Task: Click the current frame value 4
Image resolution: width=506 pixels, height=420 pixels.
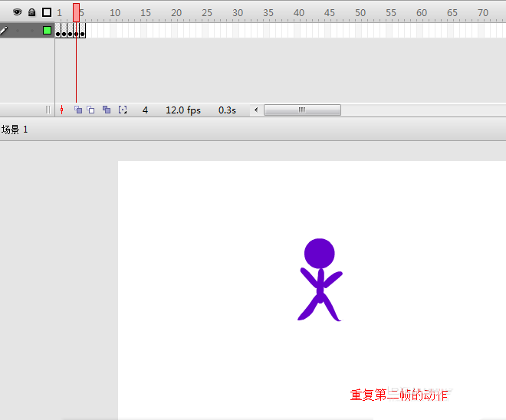Action: point(145,110)
